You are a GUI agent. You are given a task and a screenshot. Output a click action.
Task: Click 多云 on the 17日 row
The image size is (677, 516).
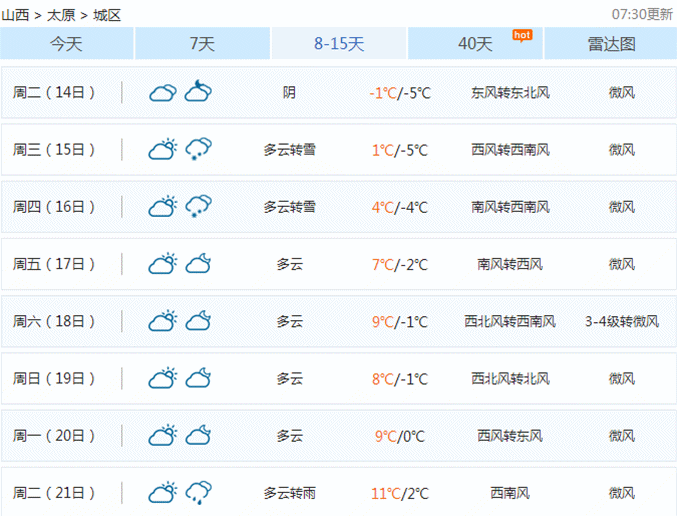pyautogui.click(x=290, y=264)
